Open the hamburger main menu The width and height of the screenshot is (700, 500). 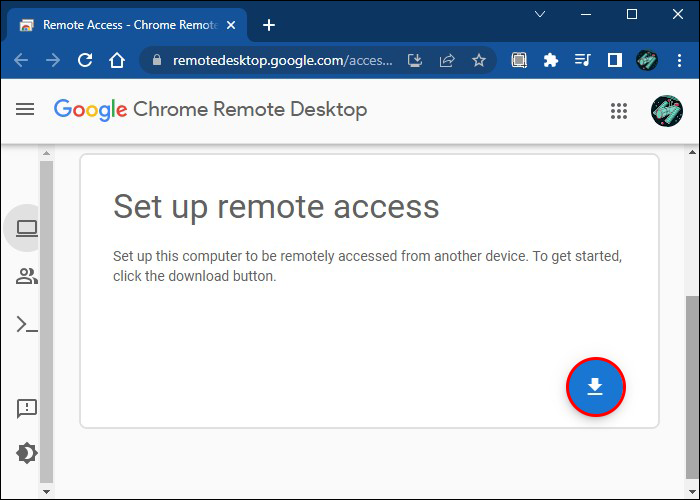click(x=25, y=109)
